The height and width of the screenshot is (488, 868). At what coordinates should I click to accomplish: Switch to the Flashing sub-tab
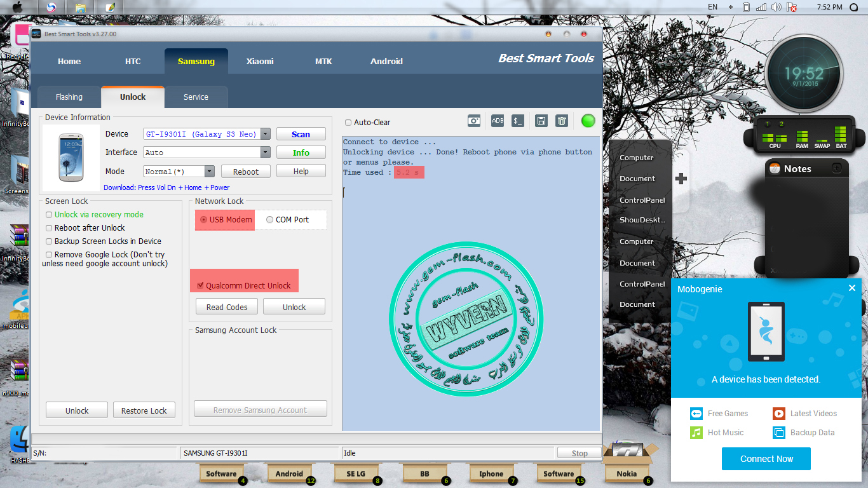pos(69,97)
